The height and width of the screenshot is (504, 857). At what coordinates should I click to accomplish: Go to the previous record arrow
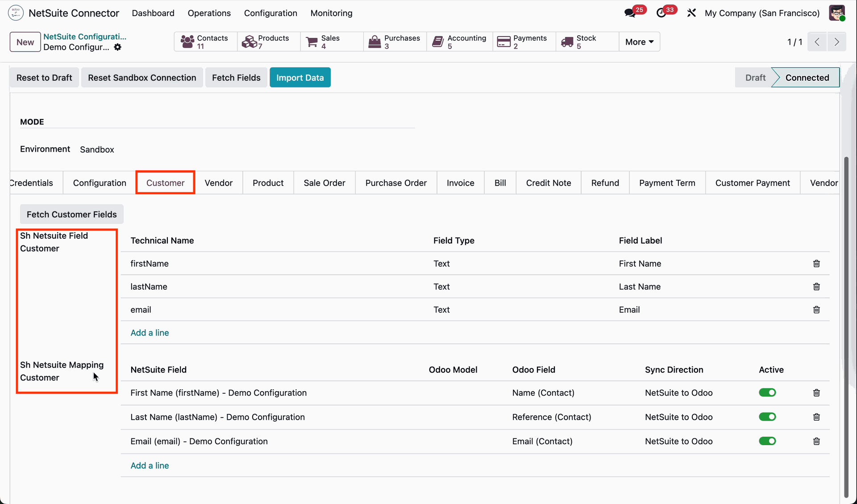pos(817,41)
